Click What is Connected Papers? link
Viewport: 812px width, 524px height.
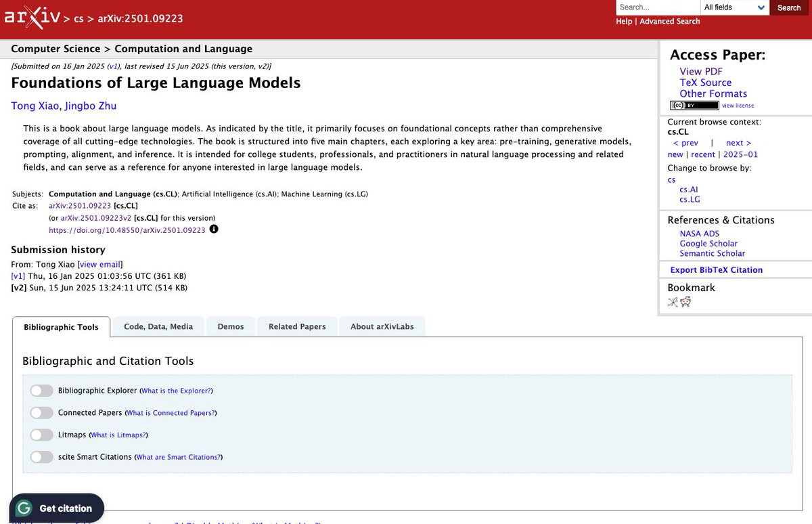tap(171, 413)
